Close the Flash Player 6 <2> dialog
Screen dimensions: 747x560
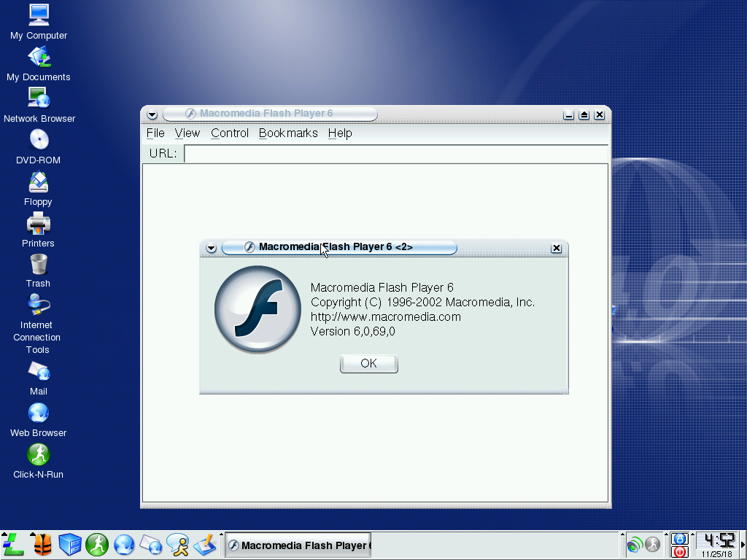coord(556,248)
